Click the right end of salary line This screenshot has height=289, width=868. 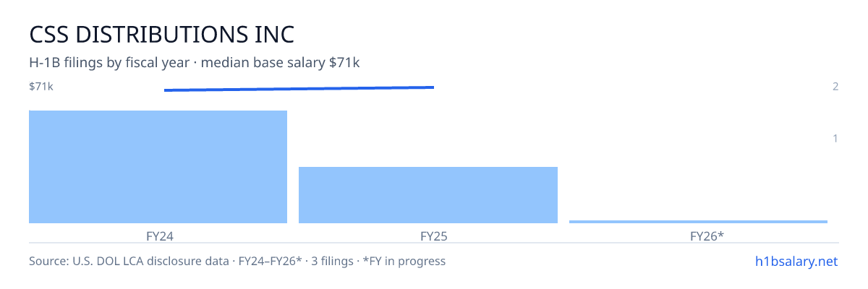[433, 87]
